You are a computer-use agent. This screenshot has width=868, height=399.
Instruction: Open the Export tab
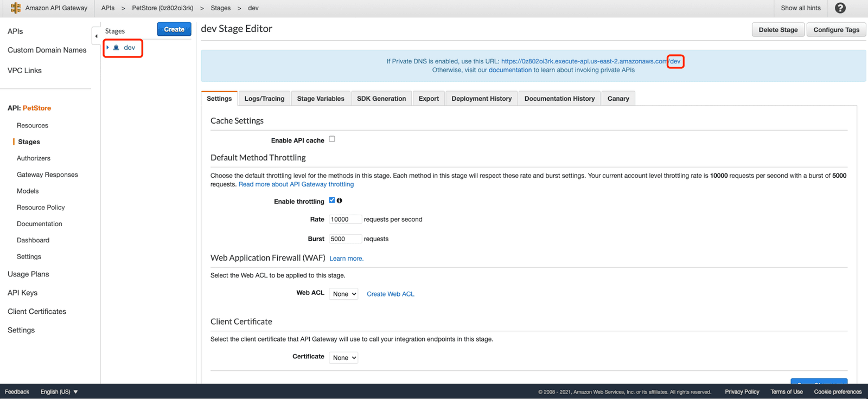(x=429, y=99)
